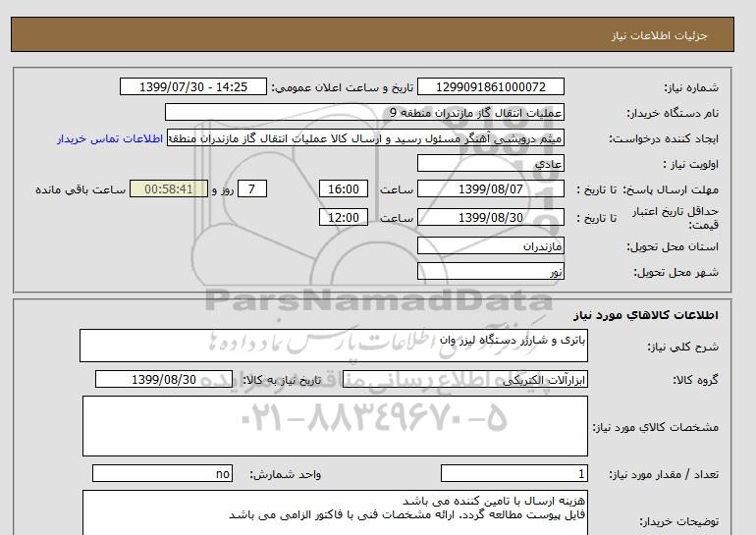
Task: Select the priority field showing عادی
Action: click(x=490, y=163)
